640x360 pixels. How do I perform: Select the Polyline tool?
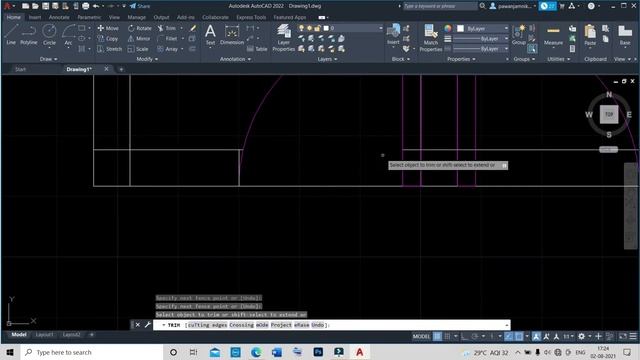[29, 34]
